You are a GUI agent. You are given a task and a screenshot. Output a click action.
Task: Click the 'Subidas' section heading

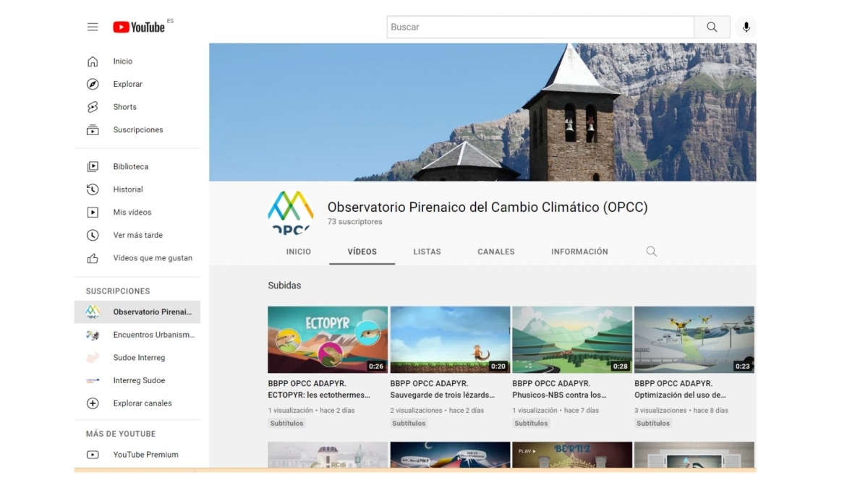tap(284, 286)
